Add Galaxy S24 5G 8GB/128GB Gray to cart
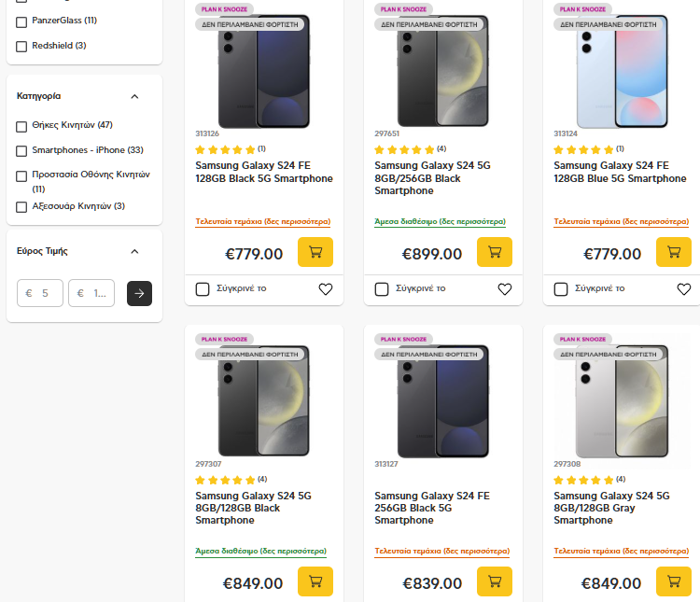Screen dimensions: 700x602 674,581
